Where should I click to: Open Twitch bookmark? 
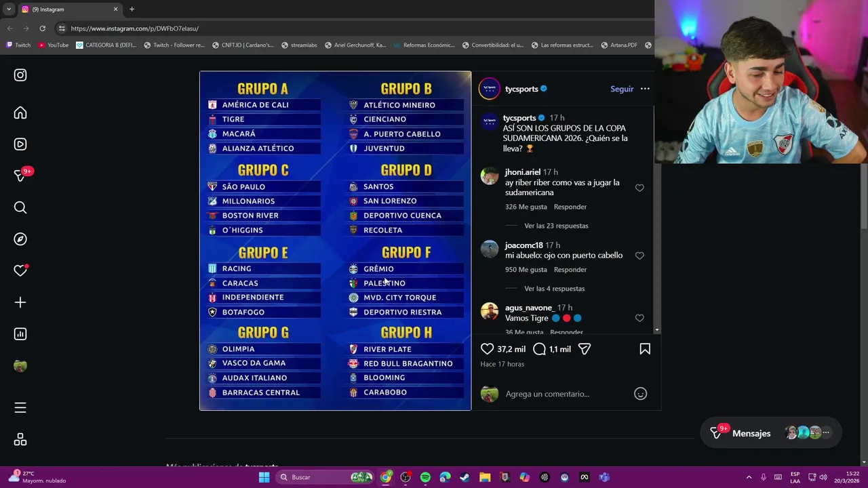pyautogui.click(x=18, y=45)
